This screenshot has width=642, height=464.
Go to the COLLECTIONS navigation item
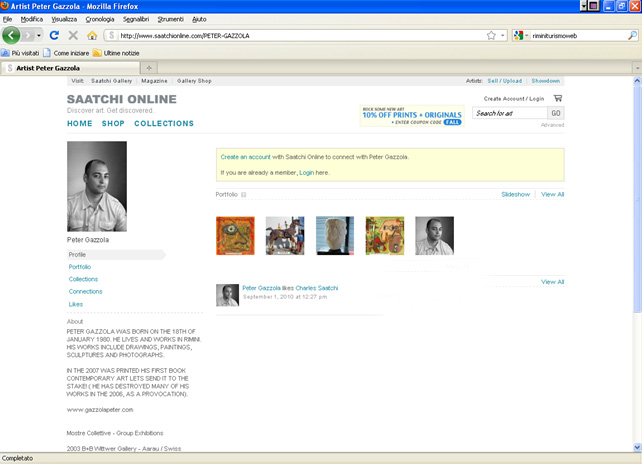[164, 124]
